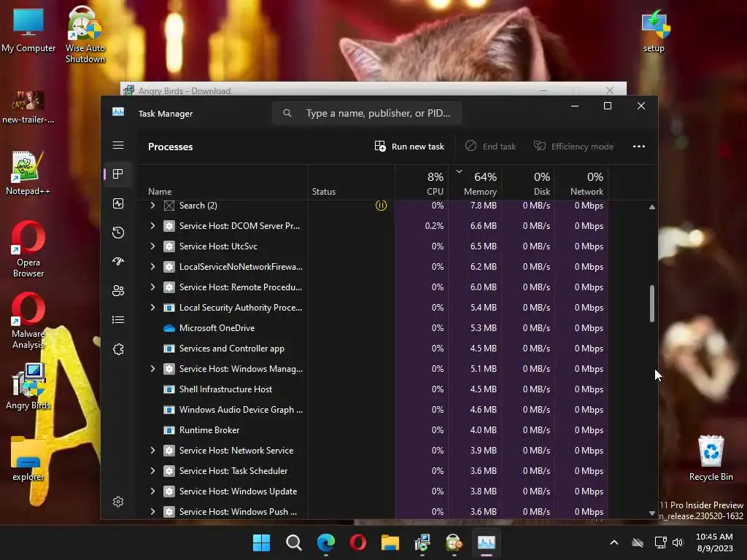Expand the Search (2) process group

click(152, 205)
